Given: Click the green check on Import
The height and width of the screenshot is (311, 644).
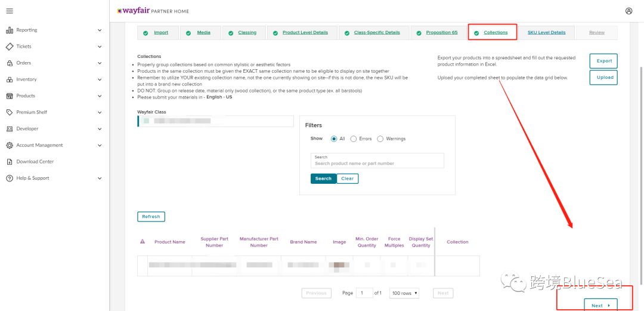Looking at the screenshot, I should (145, 33).
